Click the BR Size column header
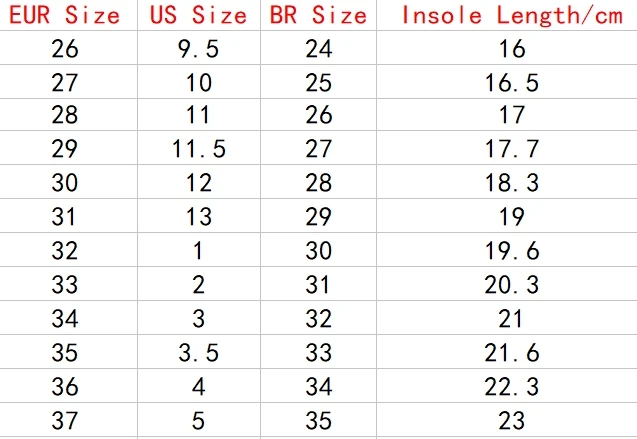This screenshot has height=439, width=637. click(318, 15)
